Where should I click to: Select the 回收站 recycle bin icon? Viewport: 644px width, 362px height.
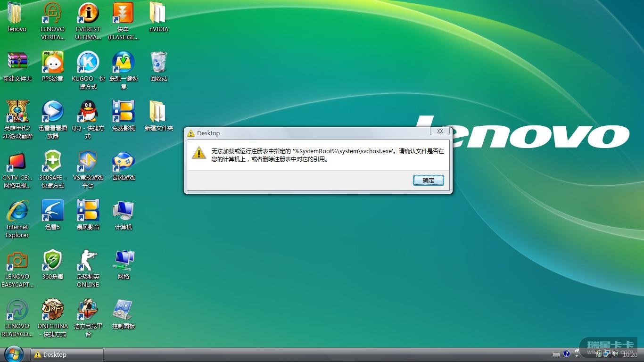[159, 61]
